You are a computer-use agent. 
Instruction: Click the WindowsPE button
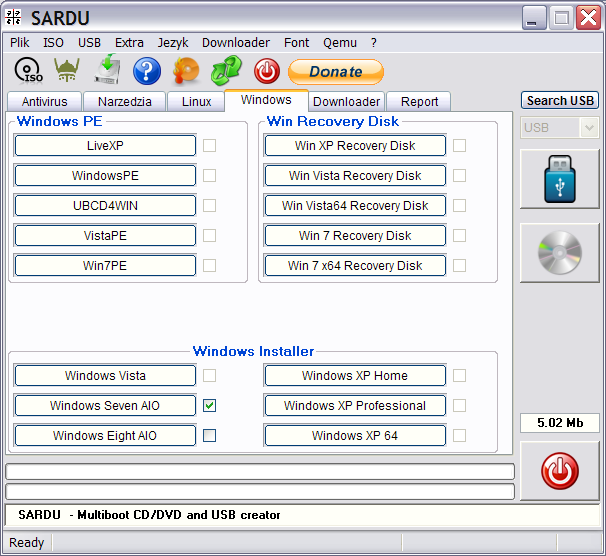coord(105,175)
